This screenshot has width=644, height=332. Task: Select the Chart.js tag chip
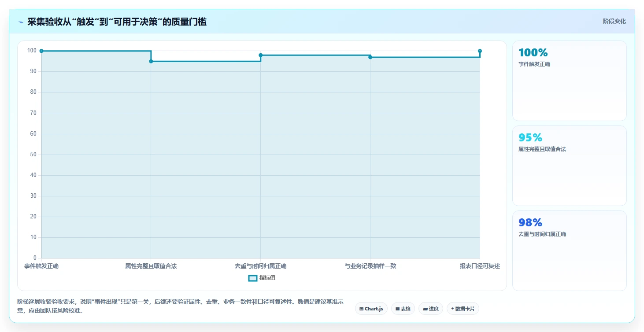[371, 309]
